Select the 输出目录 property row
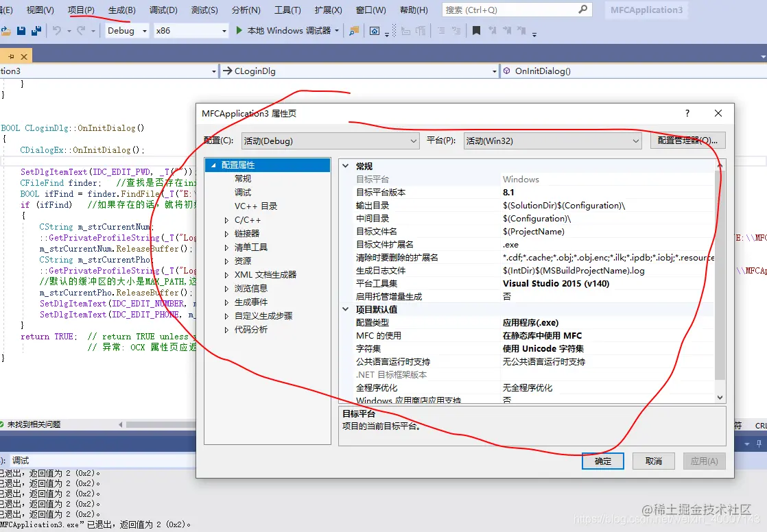 click(526, 206)
